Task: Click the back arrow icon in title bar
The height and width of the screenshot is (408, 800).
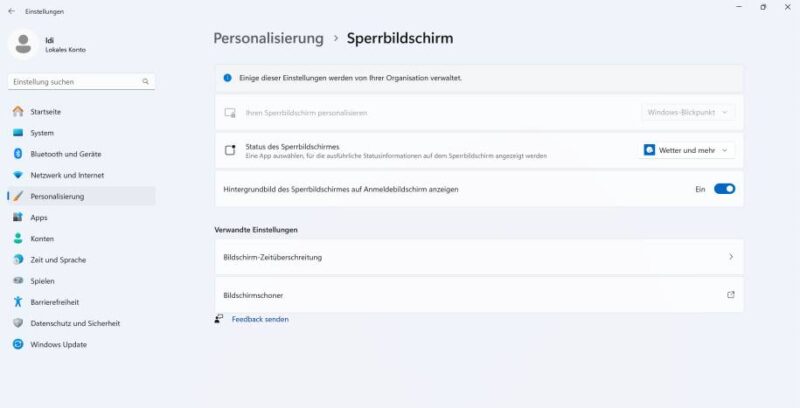Action: [11, 11]
